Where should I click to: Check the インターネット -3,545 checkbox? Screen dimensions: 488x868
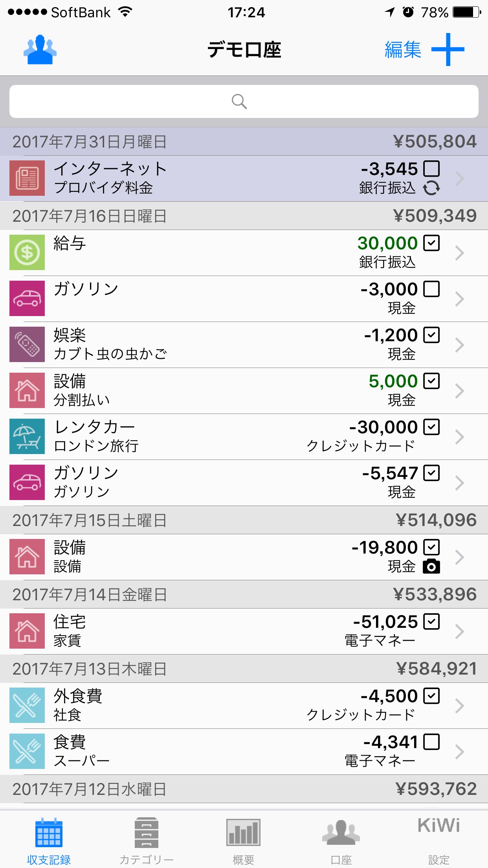[x=431, y=169]
